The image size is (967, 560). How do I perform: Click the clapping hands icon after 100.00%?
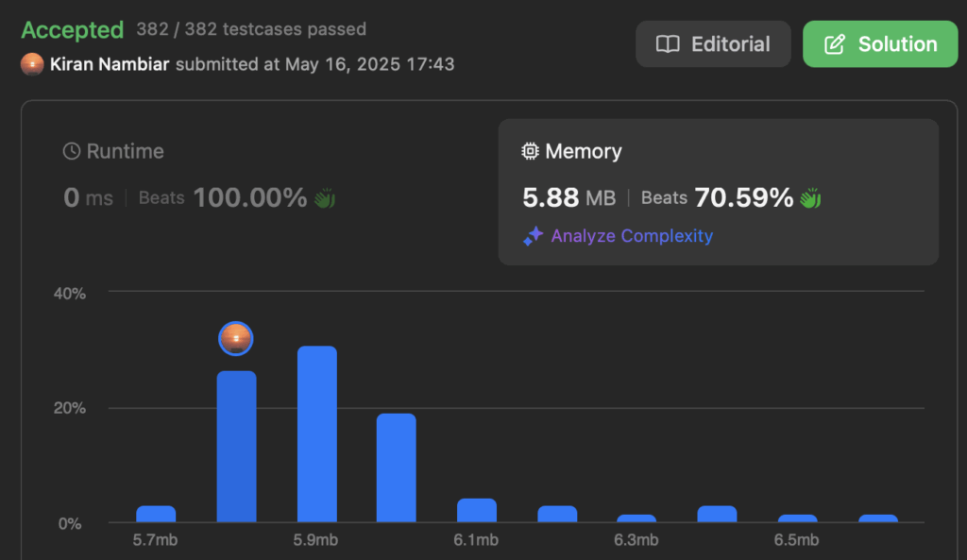click(x=325, y=198)
